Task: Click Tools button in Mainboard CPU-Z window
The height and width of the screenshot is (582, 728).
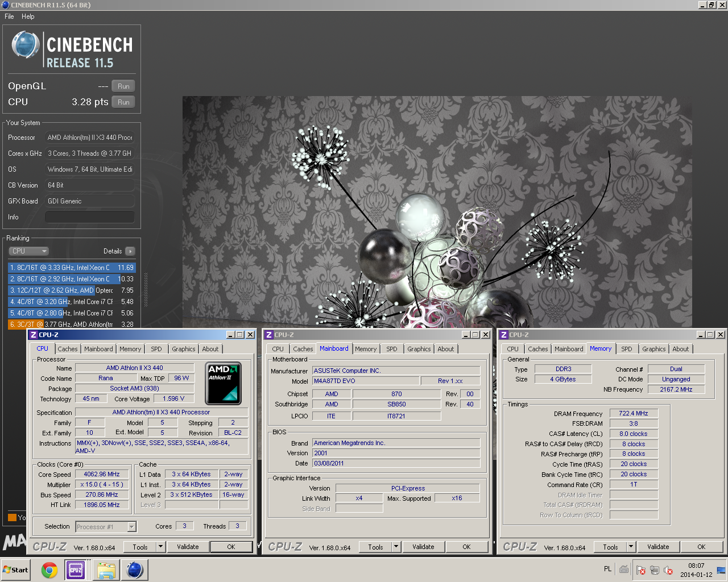Action: point(375,547)
